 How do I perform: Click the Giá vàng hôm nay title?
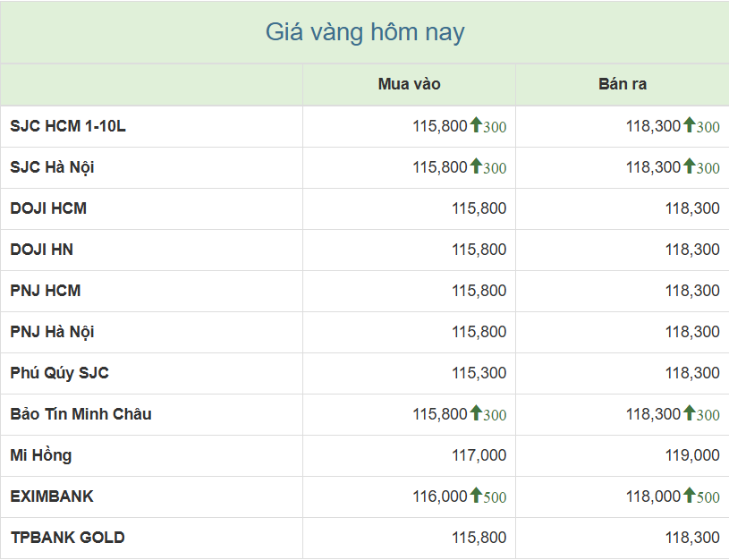[365, 33]
